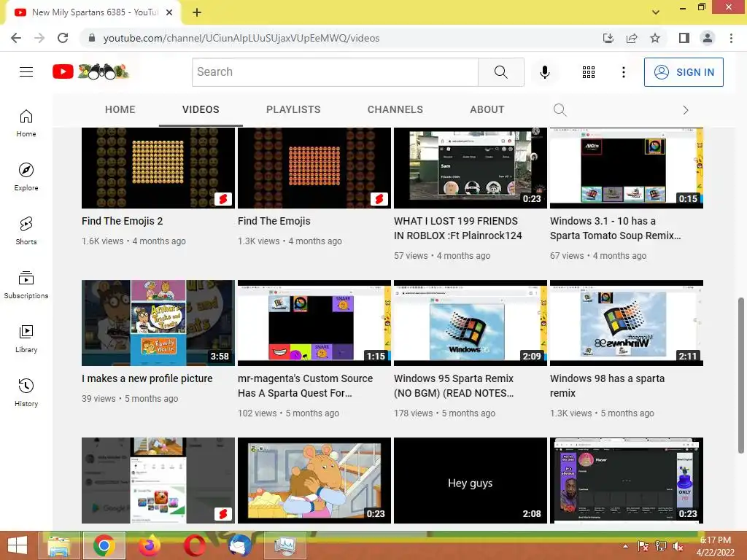Search within this channel magnifier icon
This screenshot has width=747, height=560.
560,110
